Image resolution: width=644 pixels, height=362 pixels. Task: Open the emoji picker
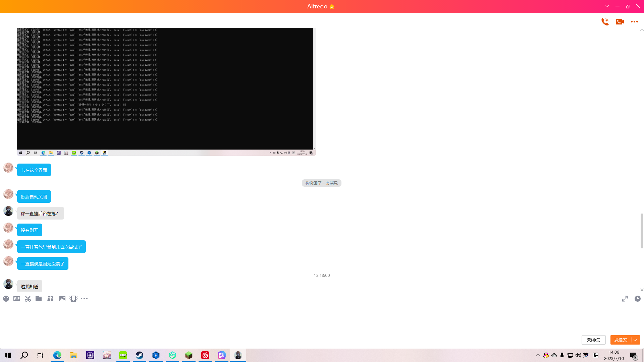(6, 299)
